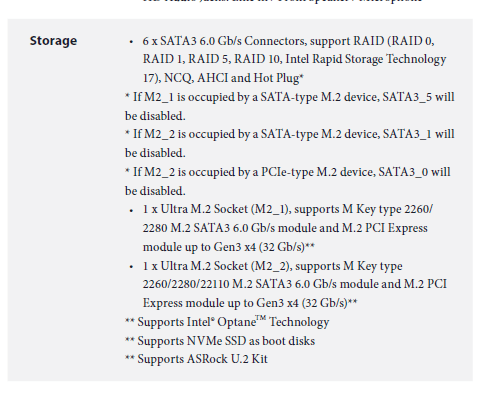Screen dimensions: 488x420
Task: Click the bullet before 6 x SATA3
Action: [x=131, y=42]
